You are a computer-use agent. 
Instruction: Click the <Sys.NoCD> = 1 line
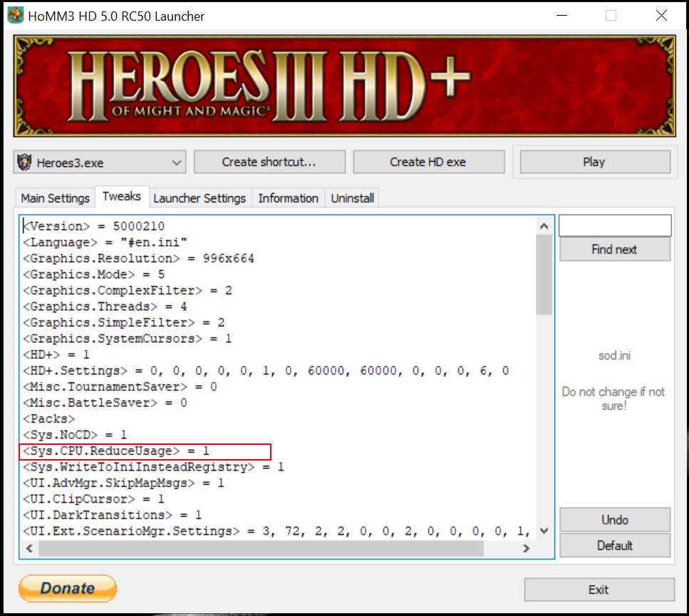[75, 435]
